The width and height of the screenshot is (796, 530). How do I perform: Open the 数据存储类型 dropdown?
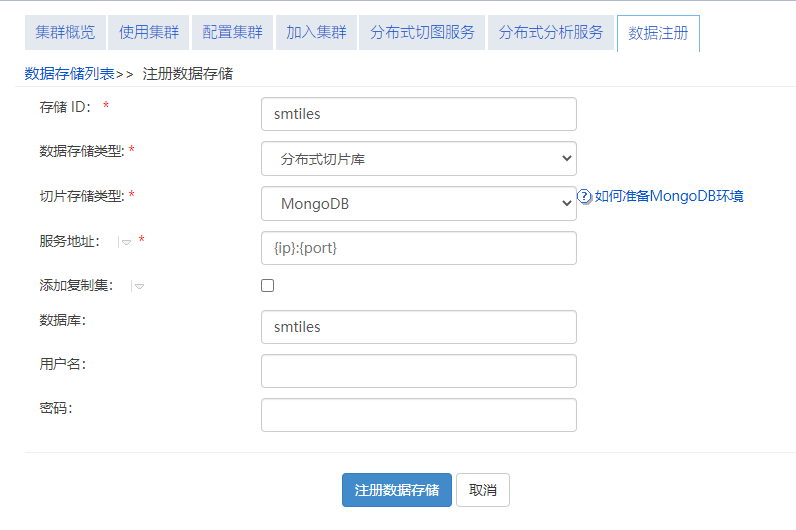click(x=418, y=159)
